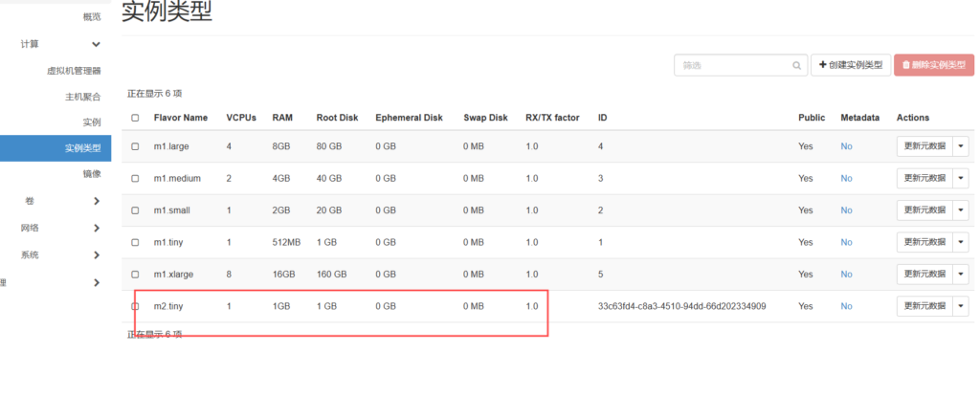Click the search magnifier icon in filter box
Screen dimensions: 980x397
pos(796,66)
